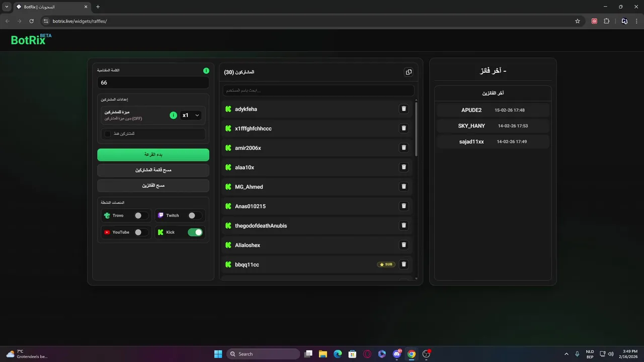
Task: Enable Trovo platform toggle
Action: click(141, 215)
